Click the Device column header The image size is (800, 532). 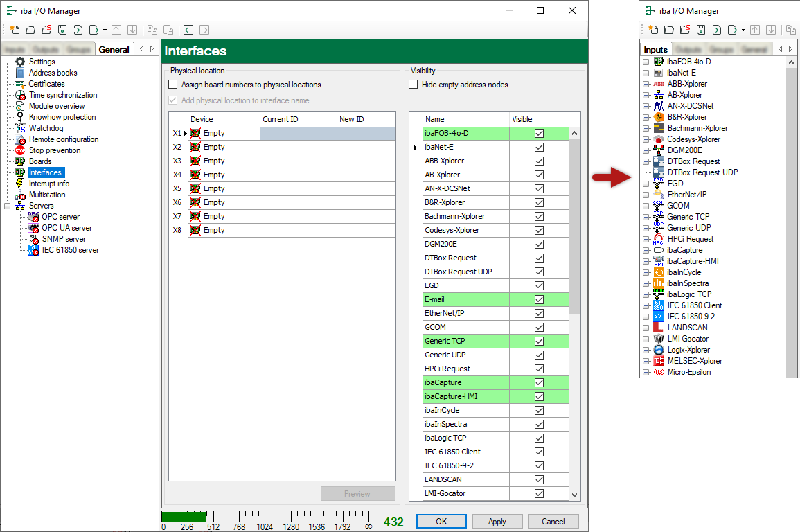coord(224,119)
